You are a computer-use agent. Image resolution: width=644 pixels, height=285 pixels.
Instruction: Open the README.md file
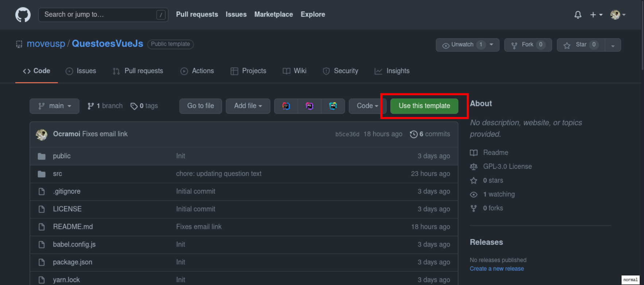[x=73, y=227]
